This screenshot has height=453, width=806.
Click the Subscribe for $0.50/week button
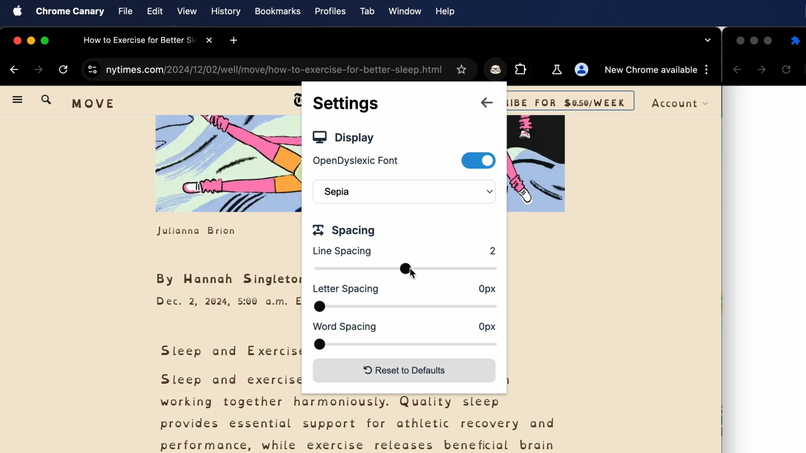[570, 102]
